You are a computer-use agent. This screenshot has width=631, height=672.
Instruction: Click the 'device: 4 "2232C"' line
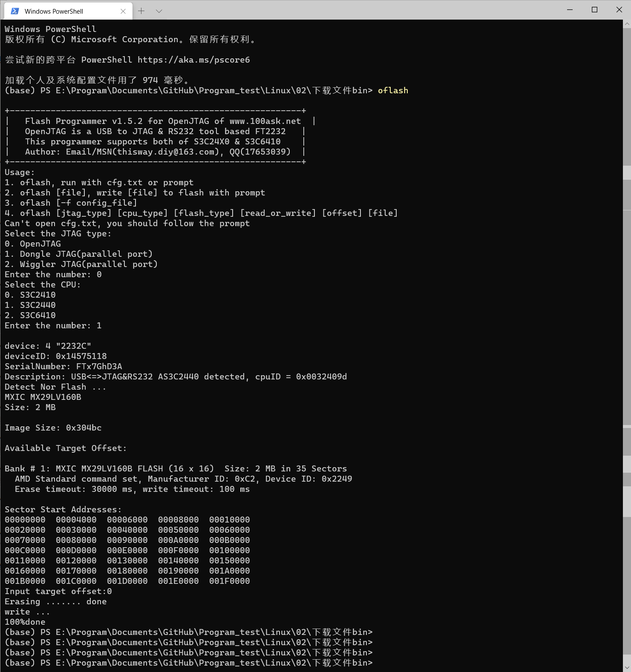click(48, 346)
